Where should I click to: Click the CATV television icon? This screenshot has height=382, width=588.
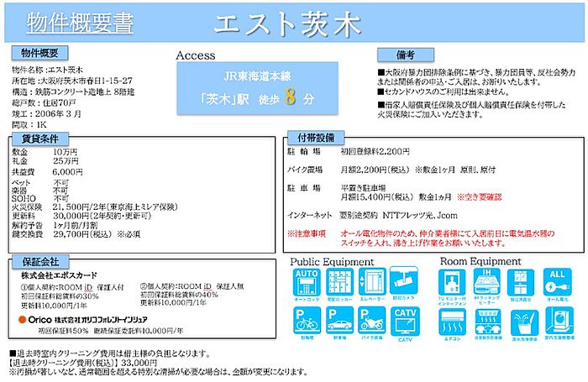tap(404, 320)
